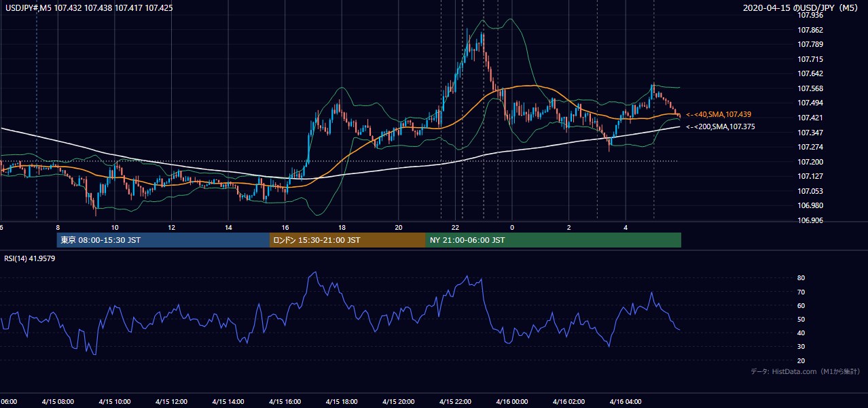
Task: Click hour label 14 under the price chart
Action: pyautogui.click(x=228, y=228)
